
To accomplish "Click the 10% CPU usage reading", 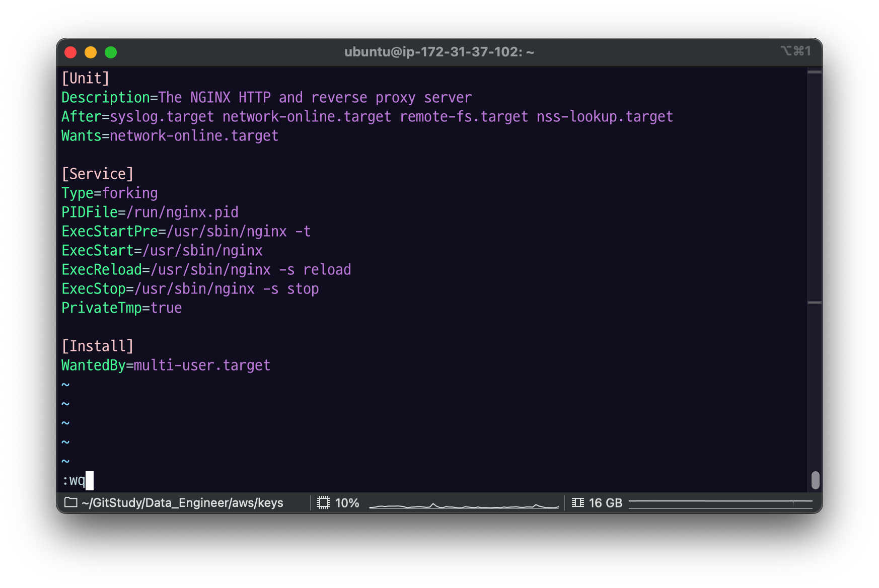I will click(347, 502).
